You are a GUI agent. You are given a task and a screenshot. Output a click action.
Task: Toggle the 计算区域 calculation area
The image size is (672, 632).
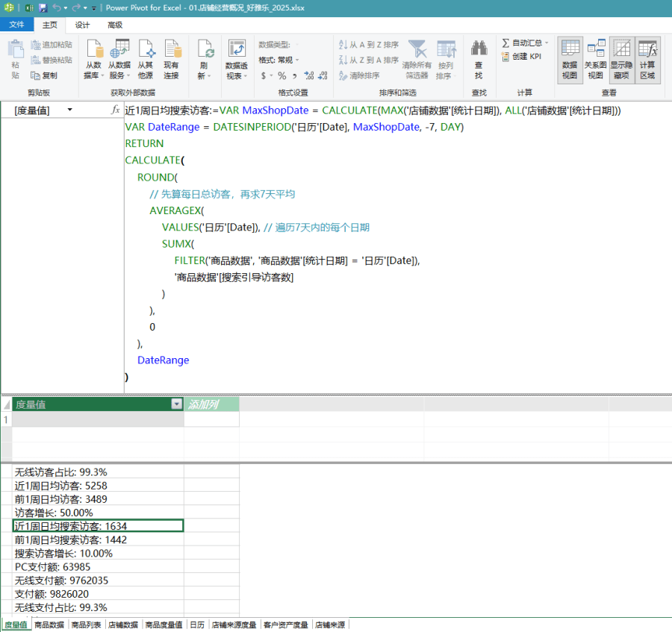(x=647, y=59)
